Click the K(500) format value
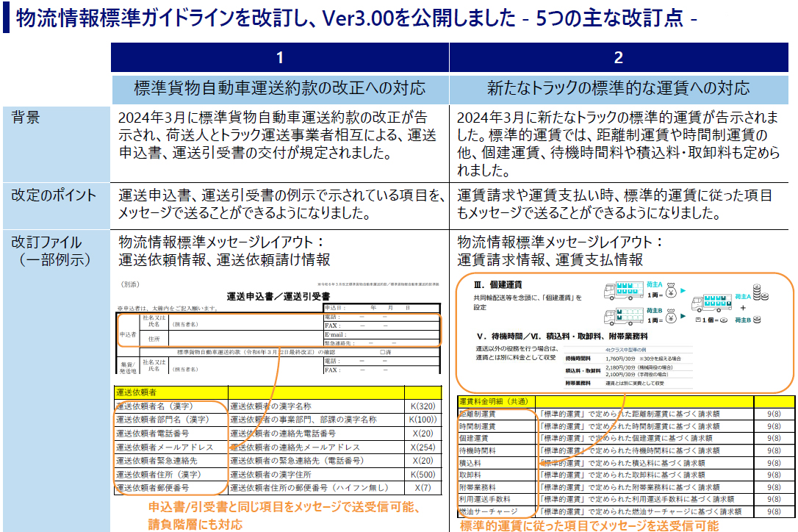 click(423, 475)
